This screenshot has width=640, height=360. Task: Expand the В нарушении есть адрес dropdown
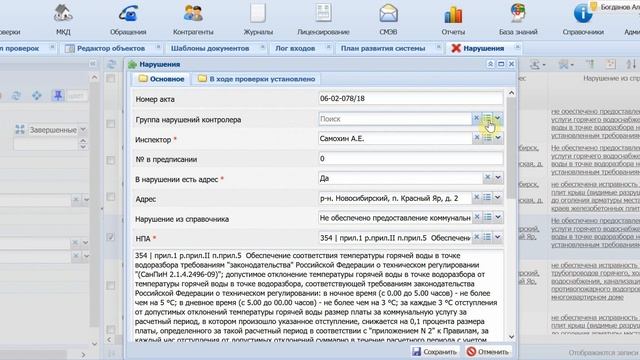point(498,178)
